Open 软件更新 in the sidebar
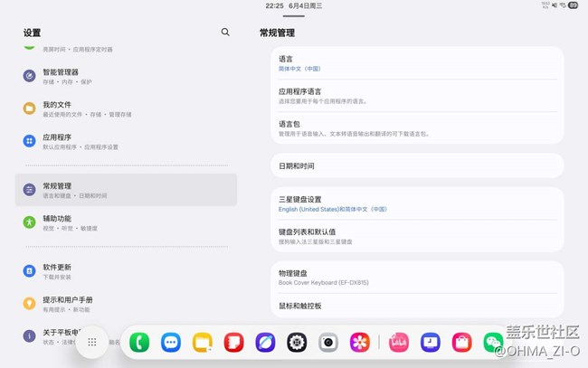This screenshot has height=368, width=588. point(57,271)
